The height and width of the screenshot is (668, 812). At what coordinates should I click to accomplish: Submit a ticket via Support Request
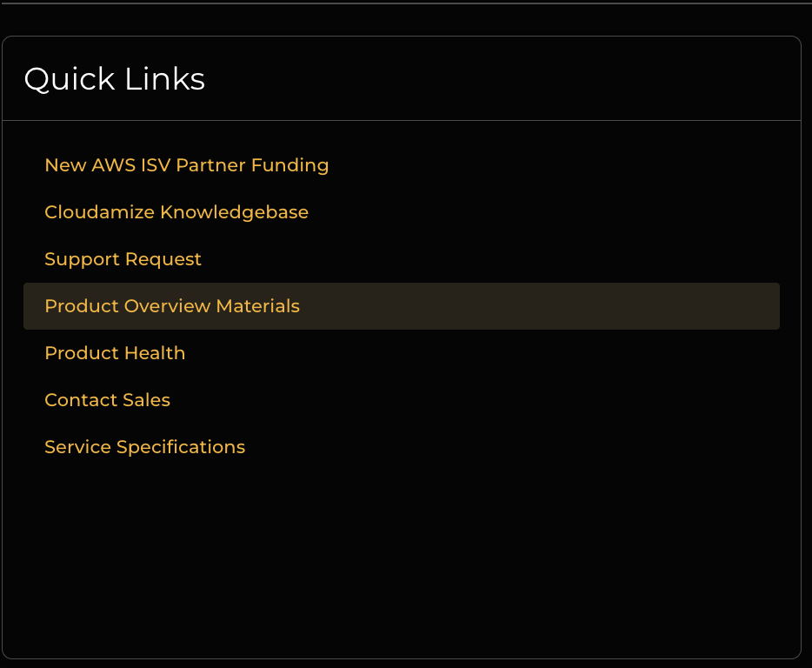tap(123, 259)
